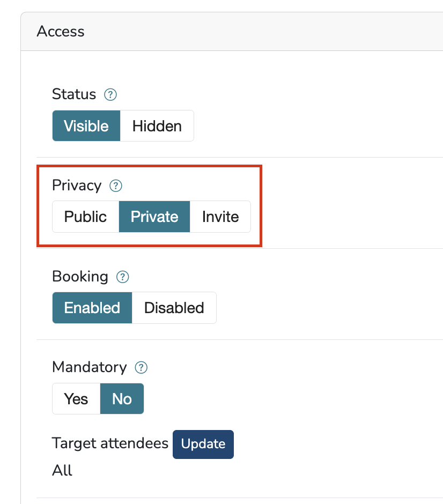Select the Public privacy option

[x=85, y=217]
